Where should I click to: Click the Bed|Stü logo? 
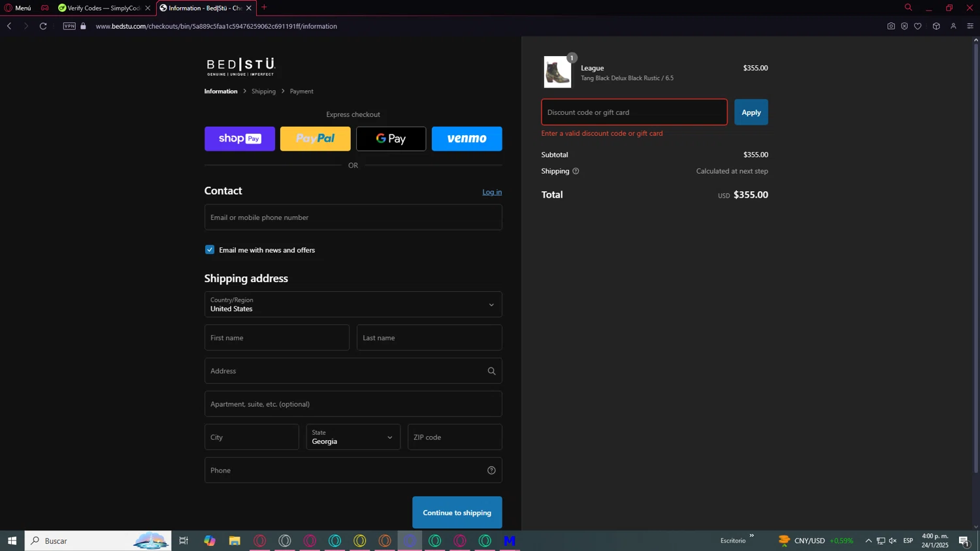[x=240, y=66]
